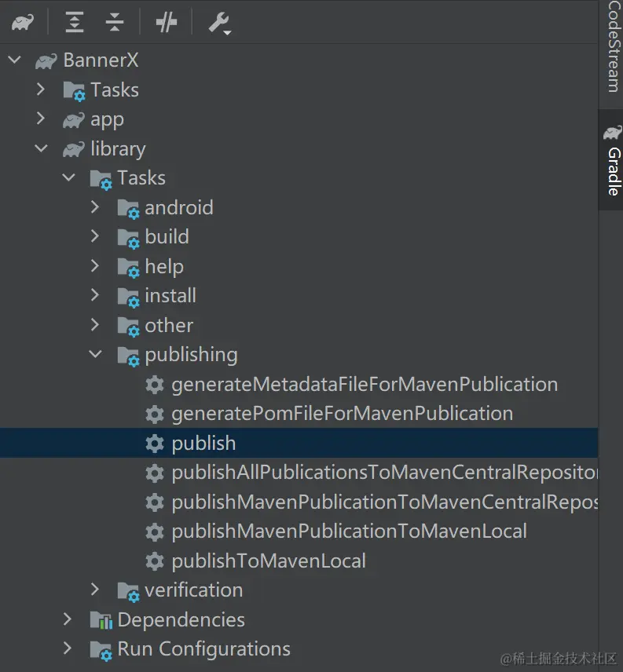
Task: Click the Gradle side tab
Action: (613, 161)
